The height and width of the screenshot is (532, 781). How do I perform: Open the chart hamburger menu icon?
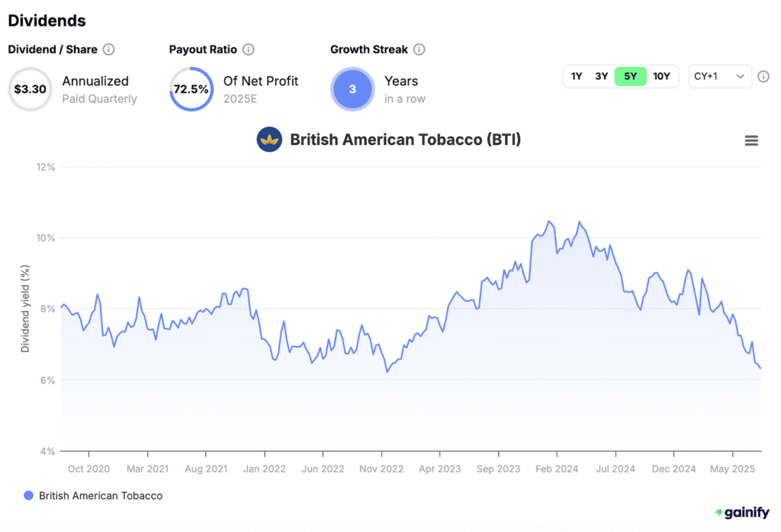751,141
